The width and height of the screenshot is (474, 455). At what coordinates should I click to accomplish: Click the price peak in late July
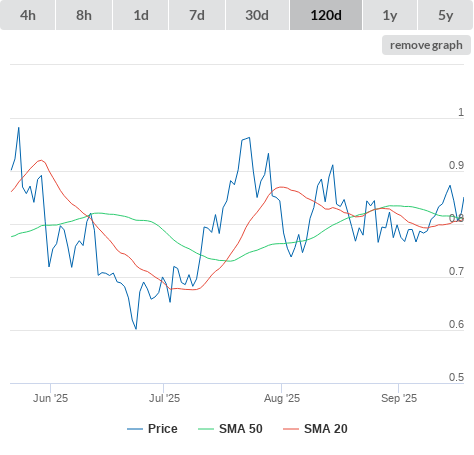tap(249, 137)
